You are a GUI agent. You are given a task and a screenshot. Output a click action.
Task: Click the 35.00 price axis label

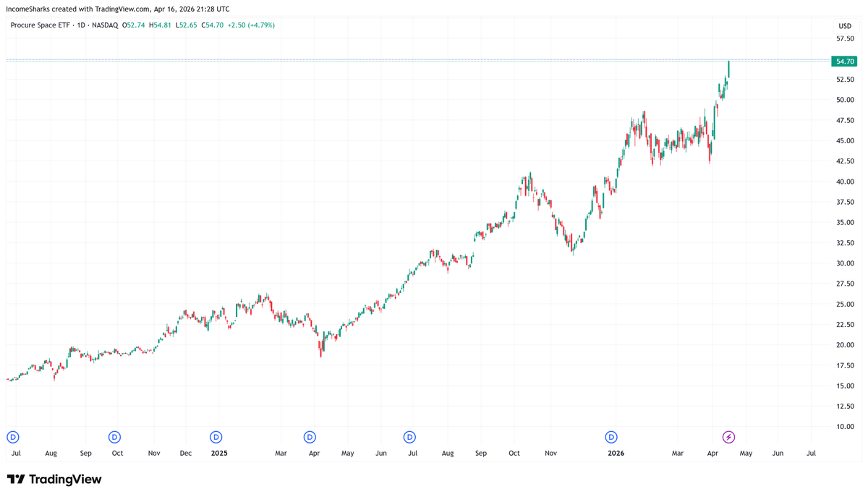(846, 223)
